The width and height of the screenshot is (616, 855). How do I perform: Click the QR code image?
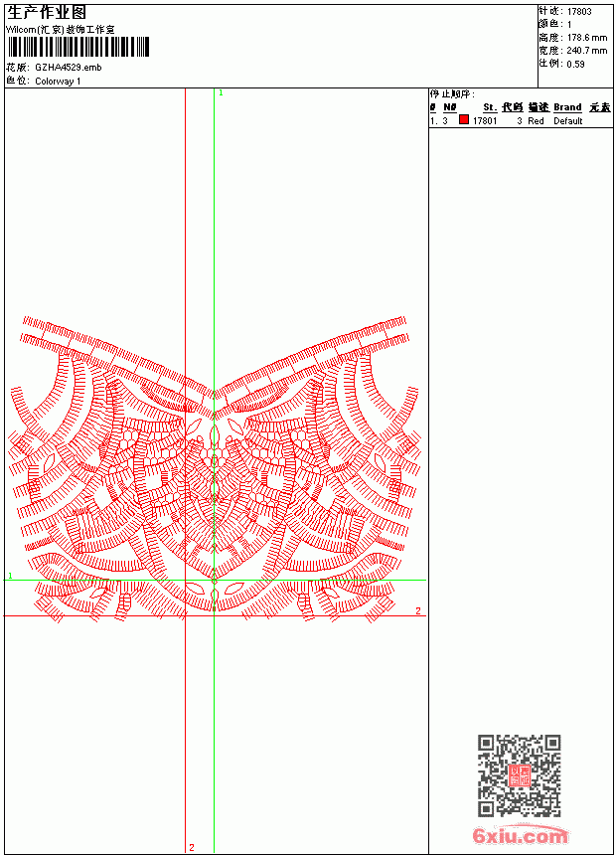[520, 774]
